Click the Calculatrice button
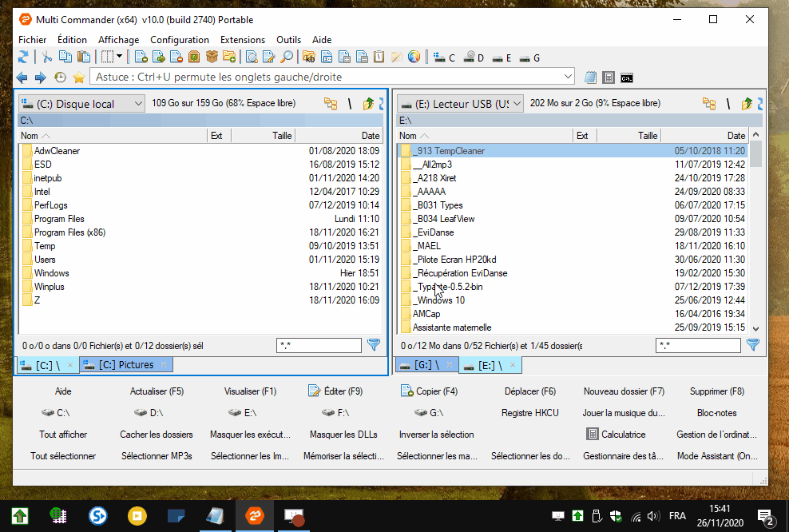789x532 pixels. (616, 435)
